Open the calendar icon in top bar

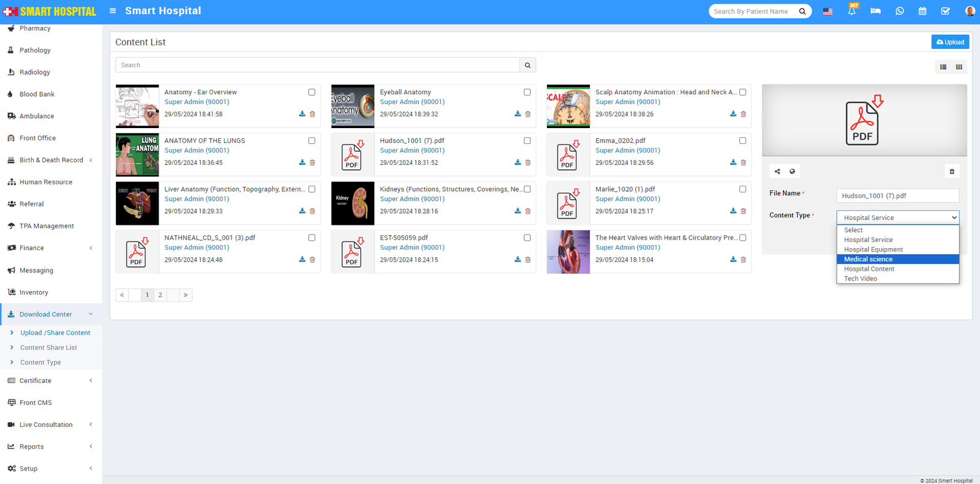tap(922, 11)
